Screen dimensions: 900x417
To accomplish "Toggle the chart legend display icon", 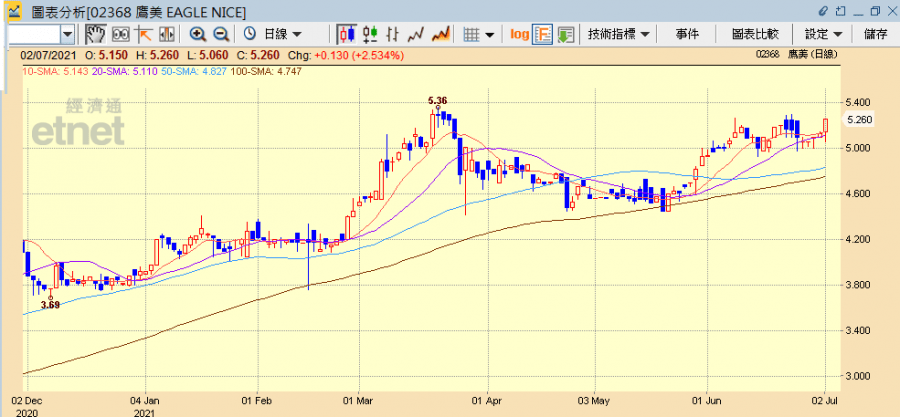I will pyautogui.click(x=542, y=34).
